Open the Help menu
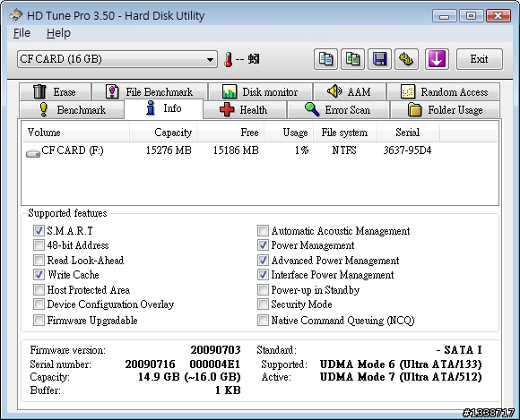The height and width of the screenshot is (420, 520). (58, 33)
